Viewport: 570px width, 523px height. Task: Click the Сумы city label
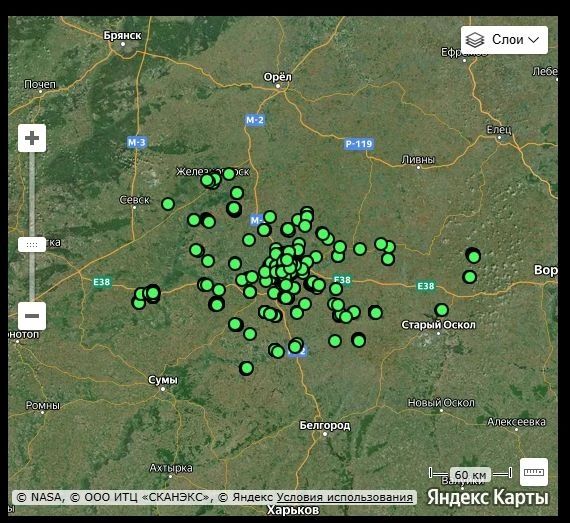coord(163,380)
